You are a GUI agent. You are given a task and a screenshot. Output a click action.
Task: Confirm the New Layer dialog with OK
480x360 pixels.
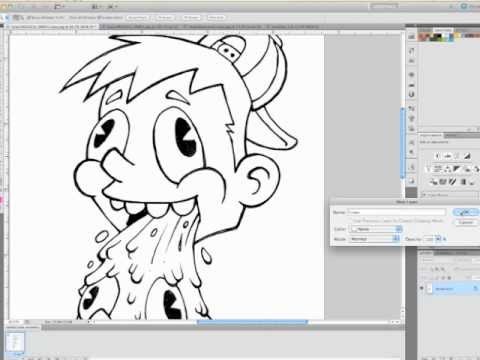[x=465, y=212]
